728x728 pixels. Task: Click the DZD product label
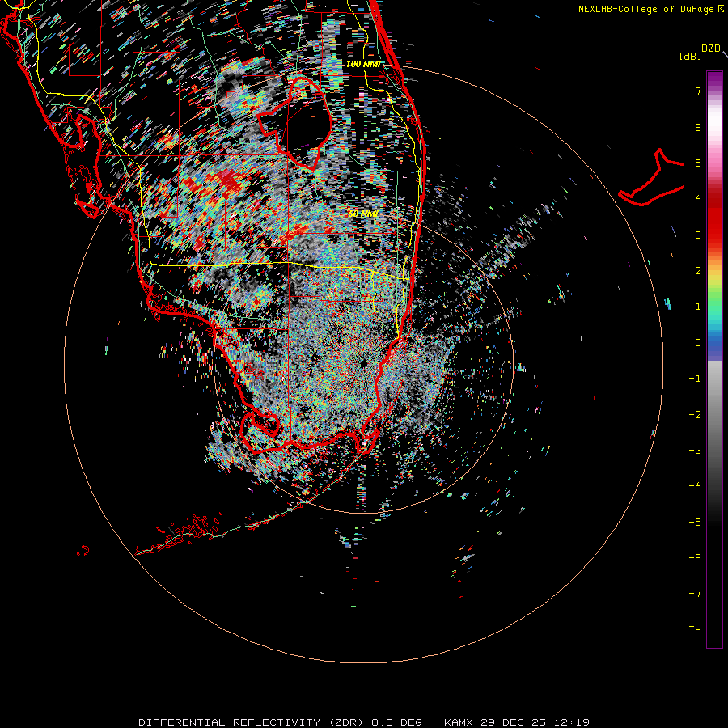click(711, 49)
